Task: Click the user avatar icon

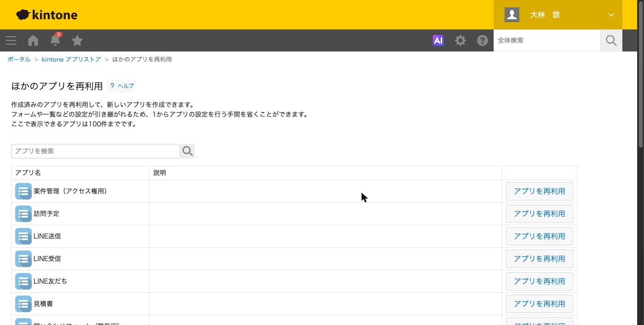Action: pos(512,15)
